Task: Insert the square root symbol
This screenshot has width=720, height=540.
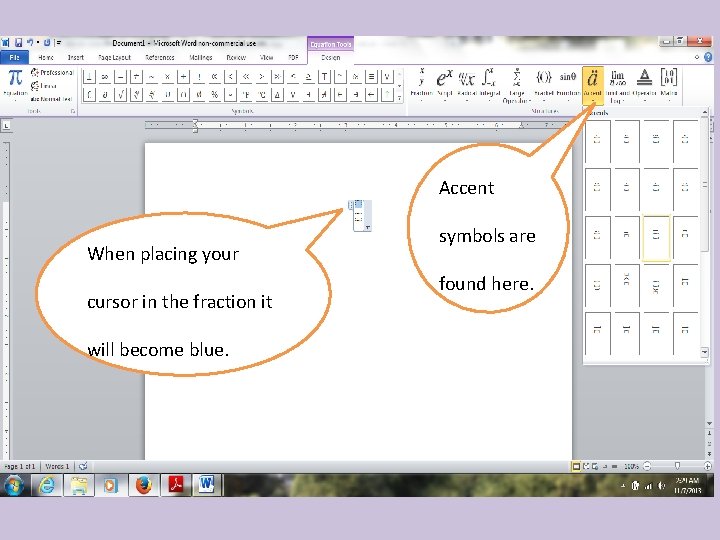Action: (x=121, y=95)
